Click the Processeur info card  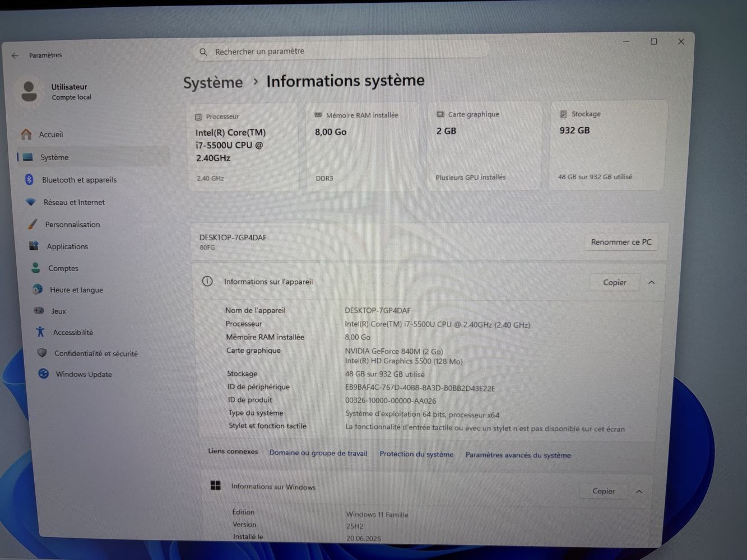(x=243, y=147)
